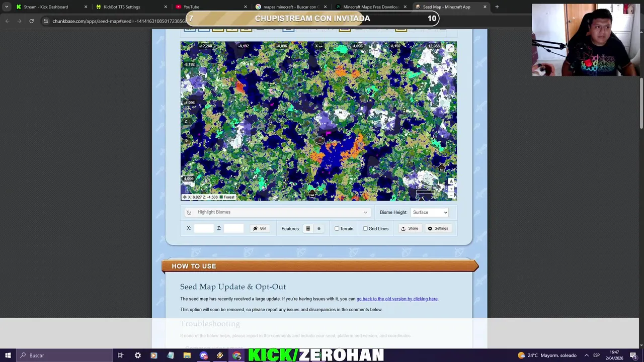The height and width of the screenshot is (362, 644).
Task: Click the village marker near the map's right edge
Action: coord(442,167)
